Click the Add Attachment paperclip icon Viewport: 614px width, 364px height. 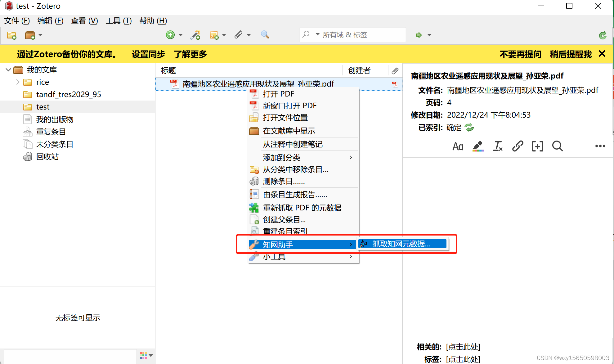238,35
